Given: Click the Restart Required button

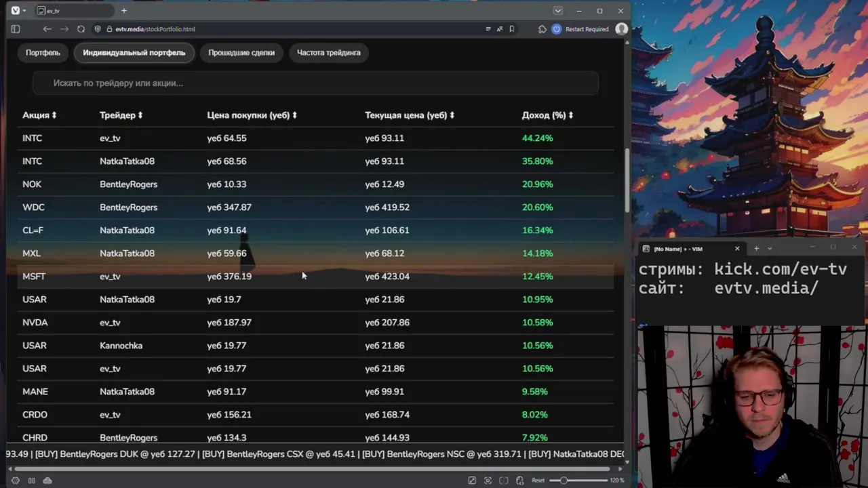Looking at the screenshot, I should (x=580, y=29).
